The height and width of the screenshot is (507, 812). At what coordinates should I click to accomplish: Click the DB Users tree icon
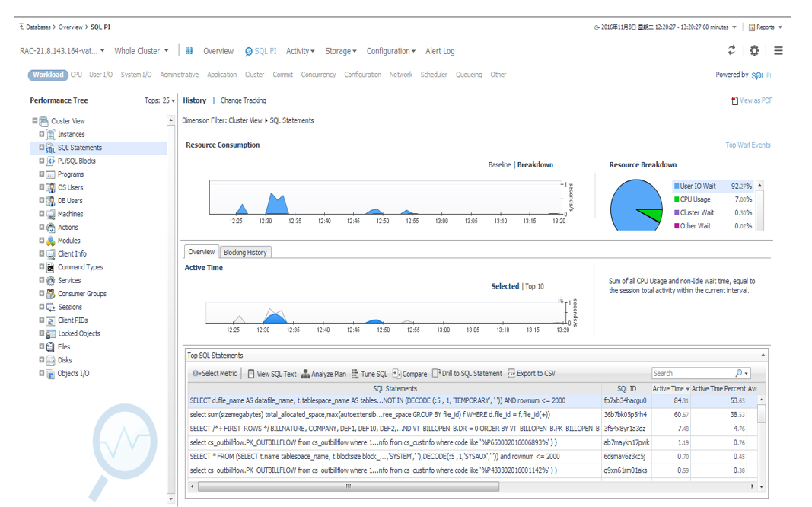tap(50, 201)
